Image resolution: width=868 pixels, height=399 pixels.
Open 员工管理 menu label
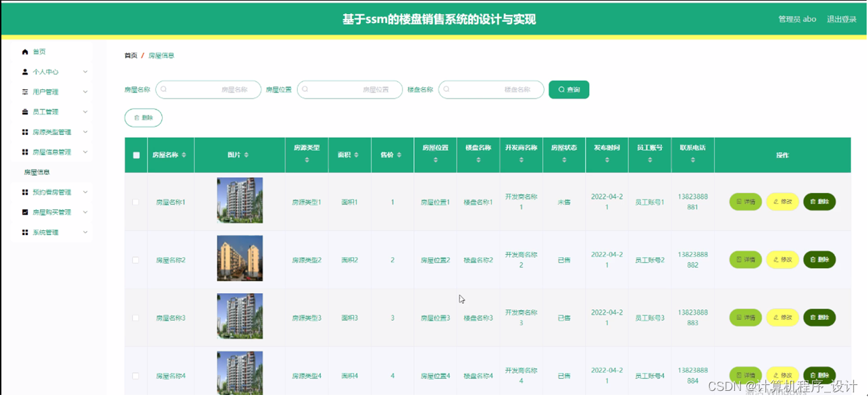[x=45, y=112]
